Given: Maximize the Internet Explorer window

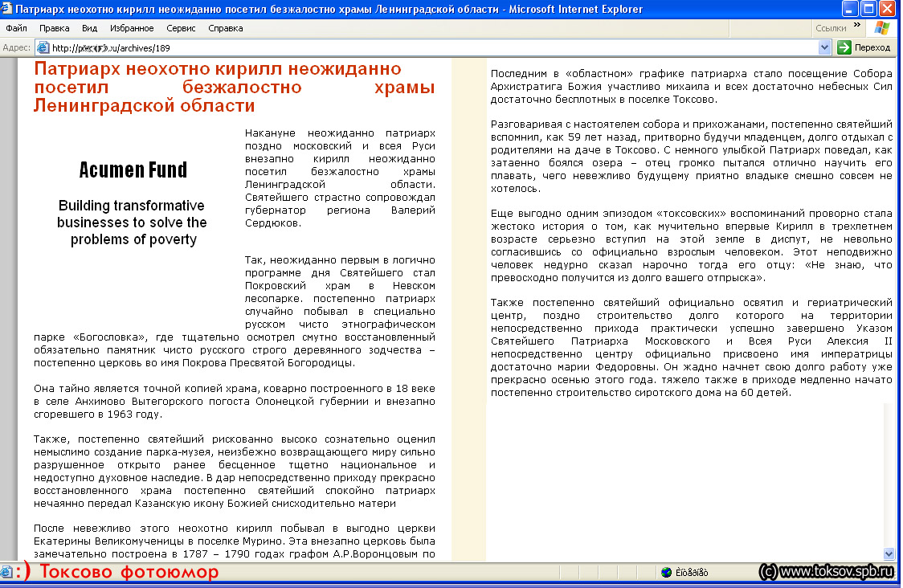Looking at the screenshot, I should point(868,9).
